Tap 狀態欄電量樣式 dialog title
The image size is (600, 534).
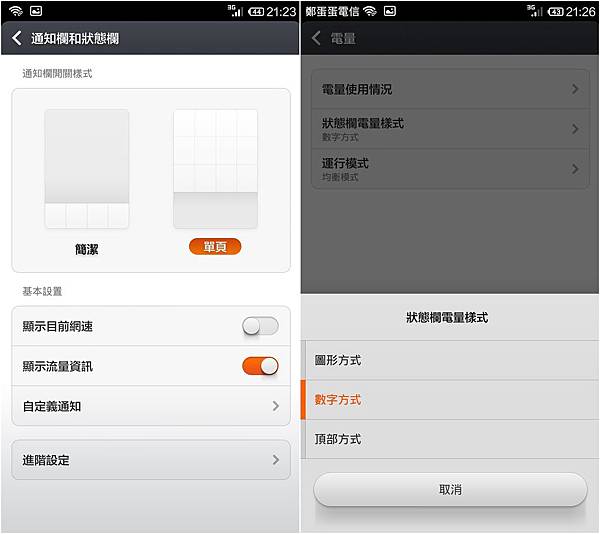(x=447, y=317)
